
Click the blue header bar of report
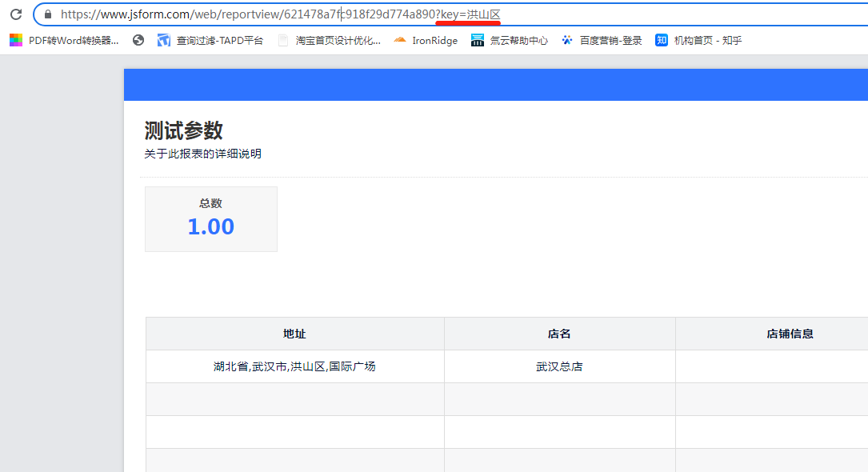496,85
